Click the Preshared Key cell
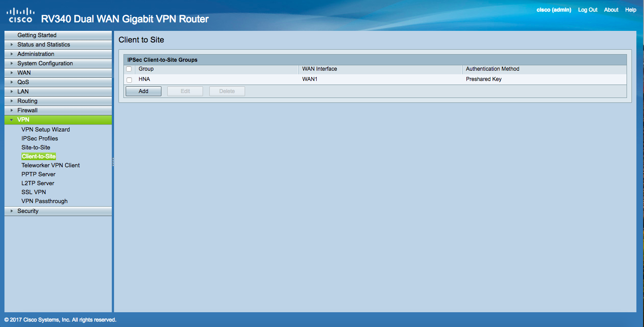 click(484, 79)
